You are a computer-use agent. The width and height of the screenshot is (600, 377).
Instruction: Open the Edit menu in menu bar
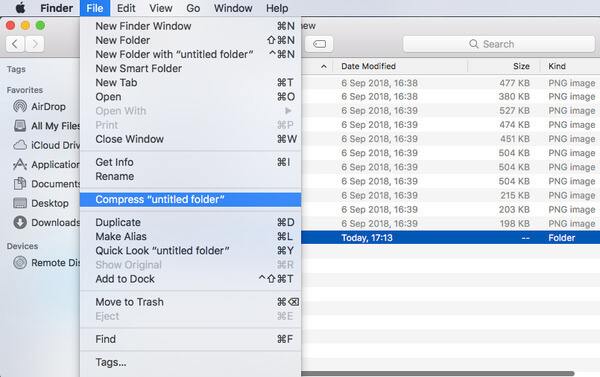click(126, 8)
